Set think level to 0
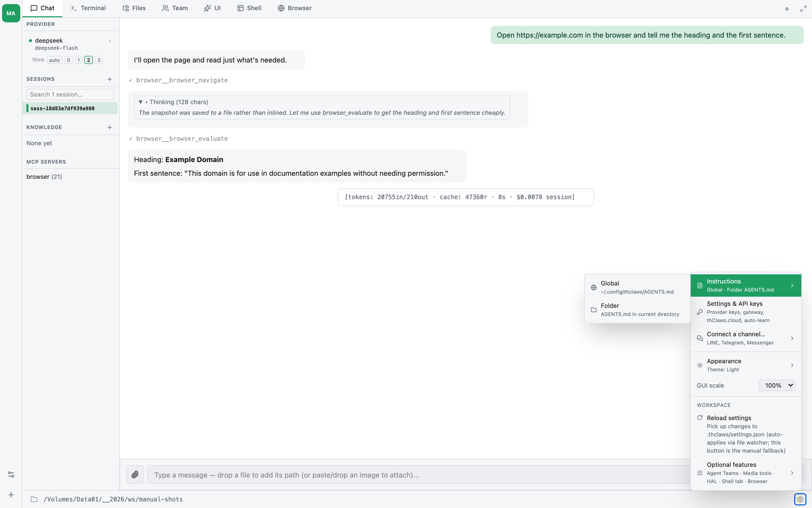This screenshot has height=508, width=812. coord(69,60)
